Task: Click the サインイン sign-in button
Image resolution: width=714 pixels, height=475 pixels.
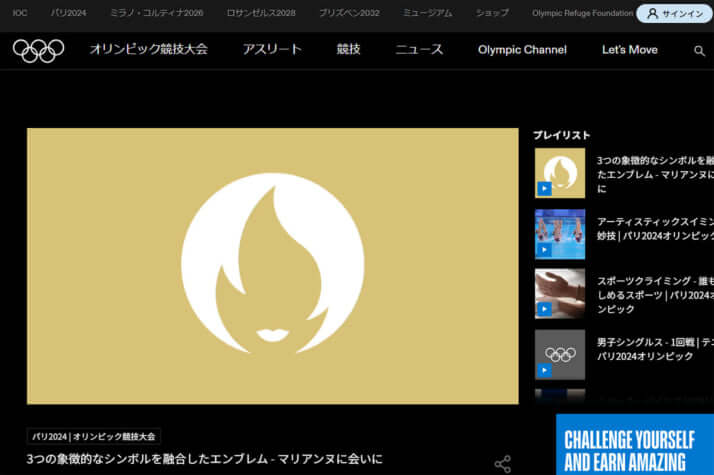Action: (674, 14)
